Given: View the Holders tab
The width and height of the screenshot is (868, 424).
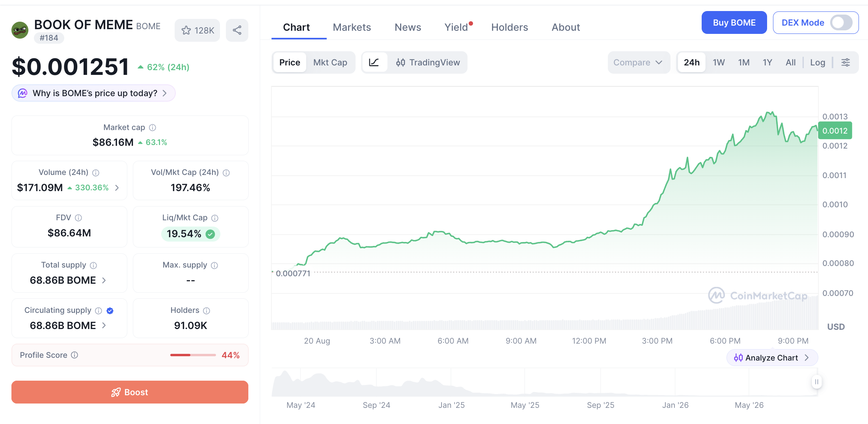Looking at the screenshot, I should coord(510,27).
